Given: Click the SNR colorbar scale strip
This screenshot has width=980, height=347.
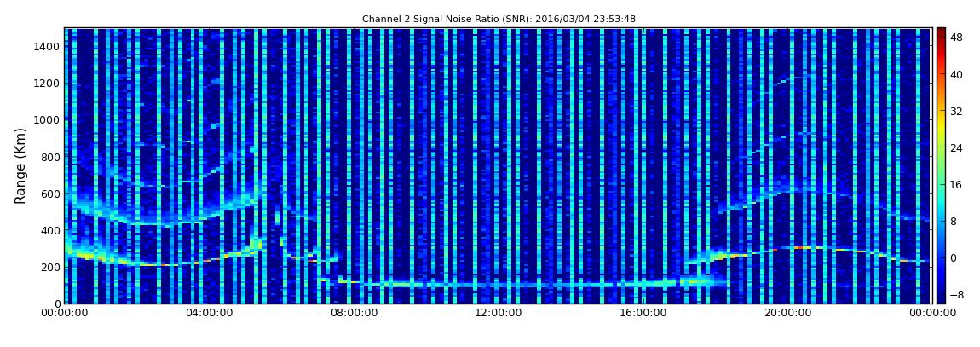Looking at the screenshot, I should (941, 165).
